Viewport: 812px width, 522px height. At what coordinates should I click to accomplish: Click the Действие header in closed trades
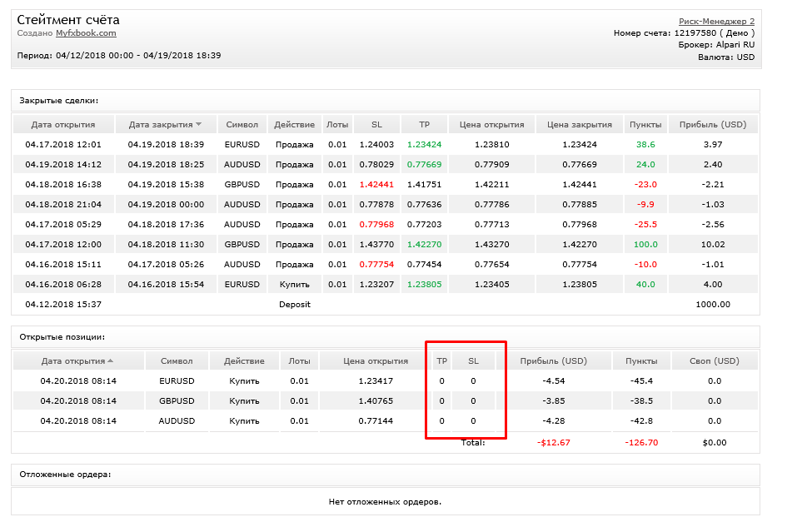295,125
